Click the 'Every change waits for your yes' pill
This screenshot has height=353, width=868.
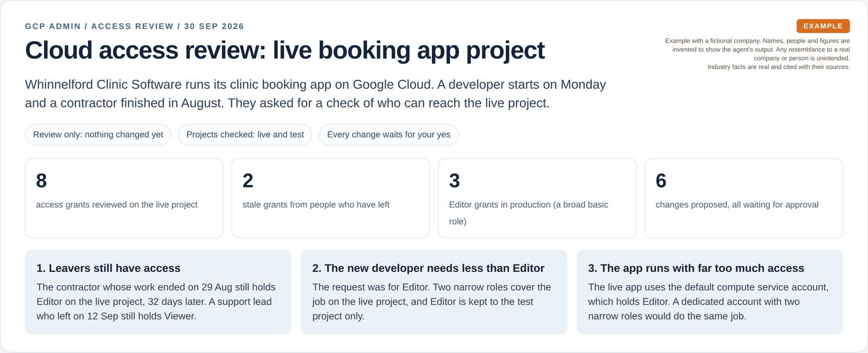pyautogui.click(x=388, y=134)
